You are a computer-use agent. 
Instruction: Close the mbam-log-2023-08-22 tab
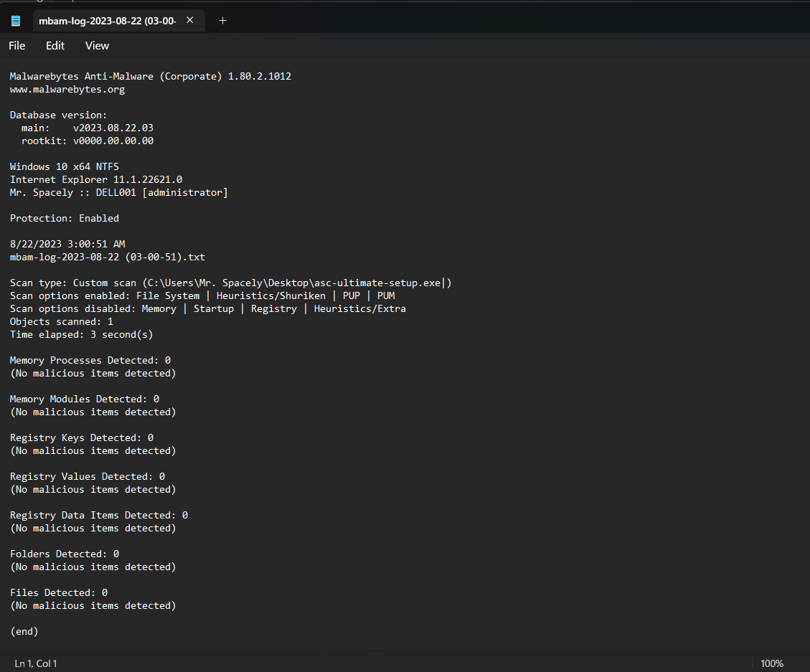190,20
